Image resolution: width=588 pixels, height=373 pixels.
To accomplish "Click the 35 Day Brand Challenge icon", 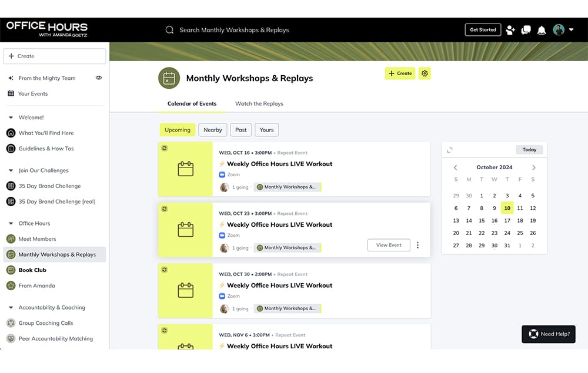I will pos(11,186).
